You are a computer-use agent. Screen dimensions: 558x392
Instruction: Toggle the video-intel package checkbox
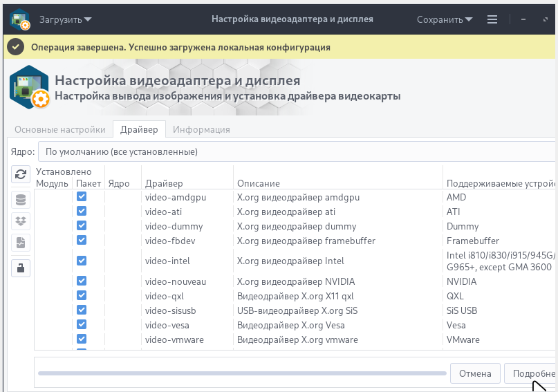(82, 261)
